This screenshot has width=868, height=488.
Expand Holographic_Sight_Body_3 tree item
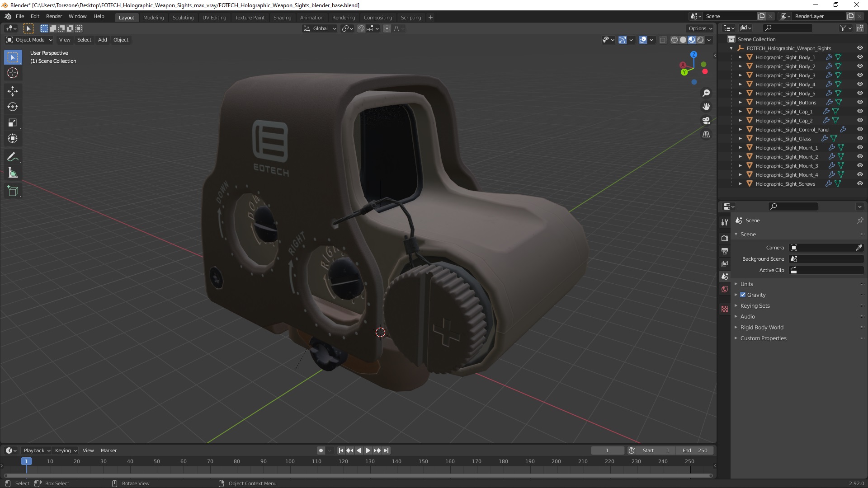(x=740, y=75)
